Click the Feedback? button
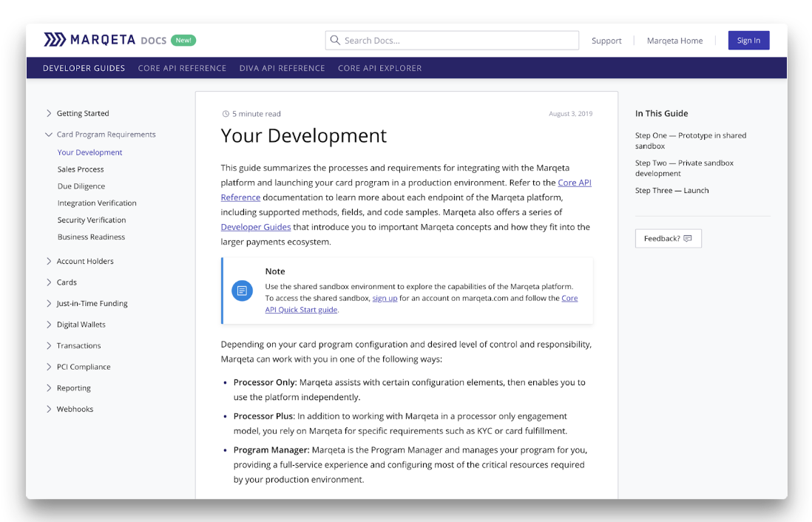 tap(669, 238)
